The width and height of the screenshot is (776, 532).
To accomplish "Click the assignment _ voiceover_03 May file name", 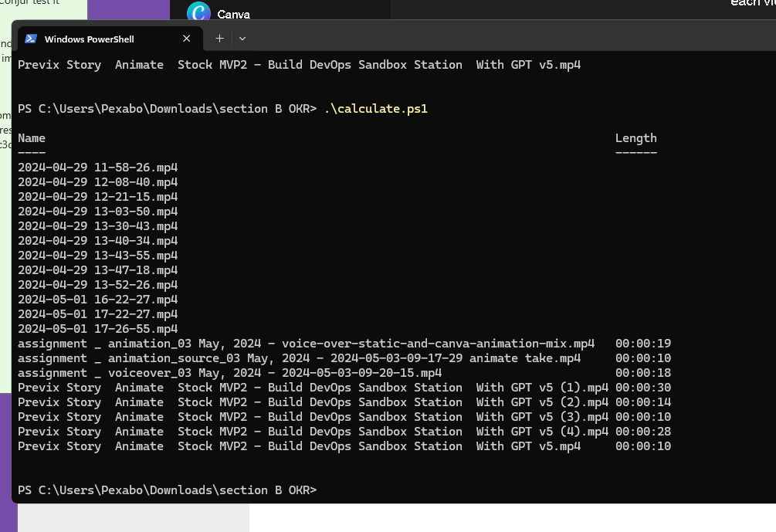I will [229, 373].
